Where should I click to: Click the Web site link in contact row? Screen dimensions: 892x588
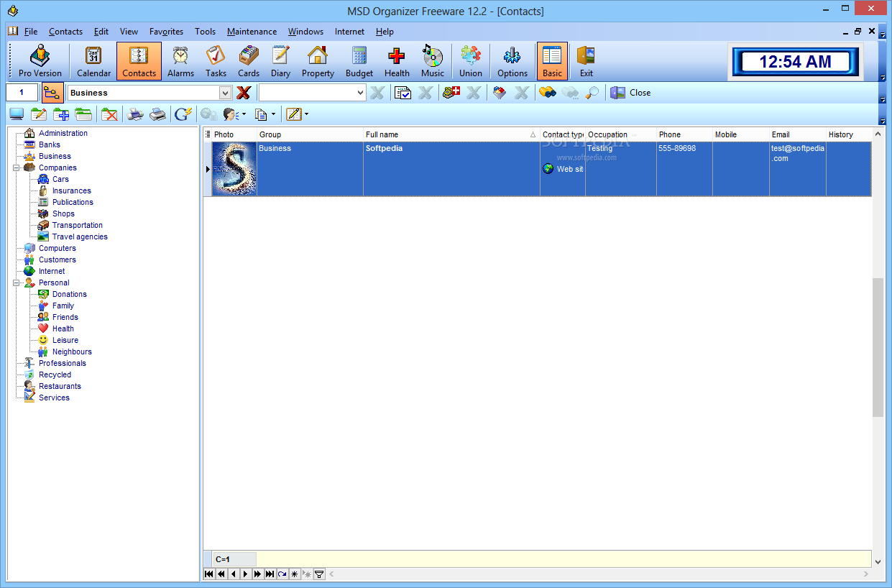tap(564, 169)
